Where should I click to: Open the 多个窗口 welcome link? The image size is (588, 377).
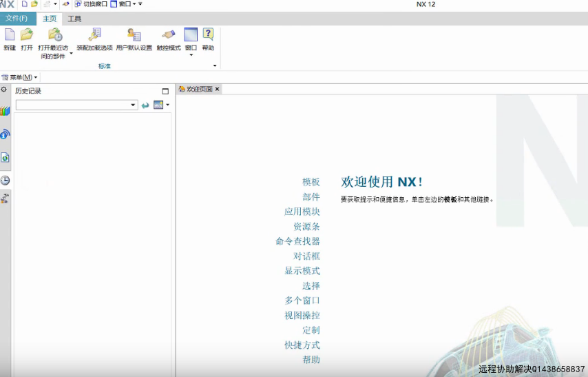[302, 300]
